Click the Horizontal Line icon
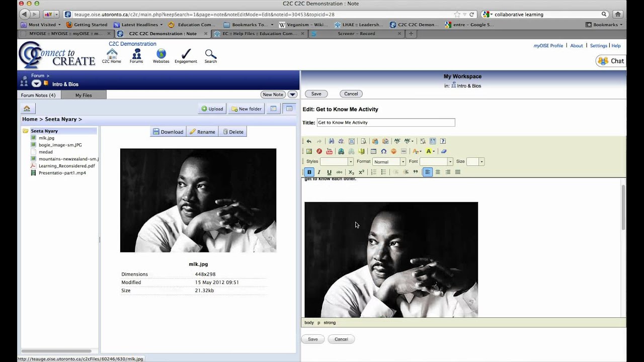Viewport: 644px width, 362px height. point(404,151)
